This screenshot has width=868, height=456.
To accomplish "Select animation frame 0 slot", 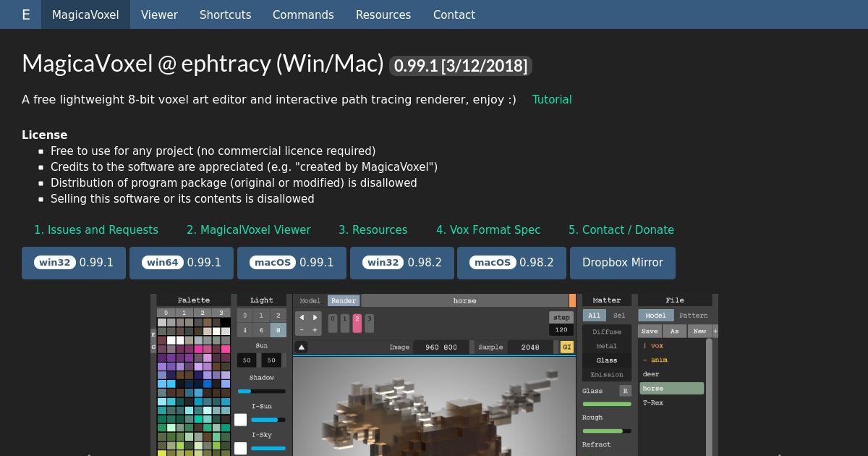I will [x=333, y=323].
